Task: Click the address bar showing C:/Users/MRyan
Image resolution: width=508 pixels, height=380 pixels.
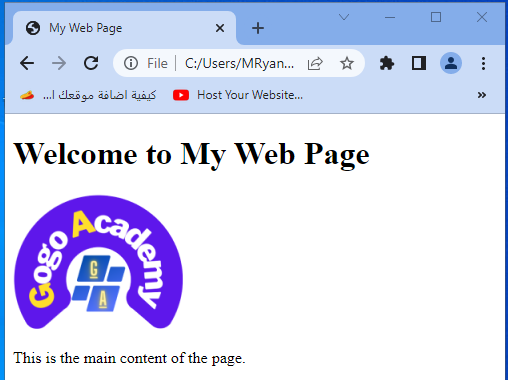Action: point(239,63)
